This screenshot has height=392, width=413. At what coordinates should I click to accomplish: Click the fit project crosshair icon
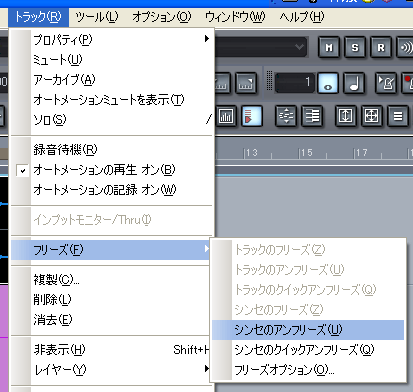(371, 116)
